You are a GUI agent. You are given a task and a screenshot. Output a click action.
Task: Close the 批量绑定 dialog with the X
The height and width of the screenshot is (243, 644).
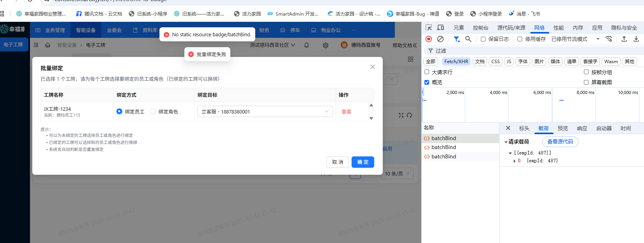pyautogui.click(x=373, y=67)
